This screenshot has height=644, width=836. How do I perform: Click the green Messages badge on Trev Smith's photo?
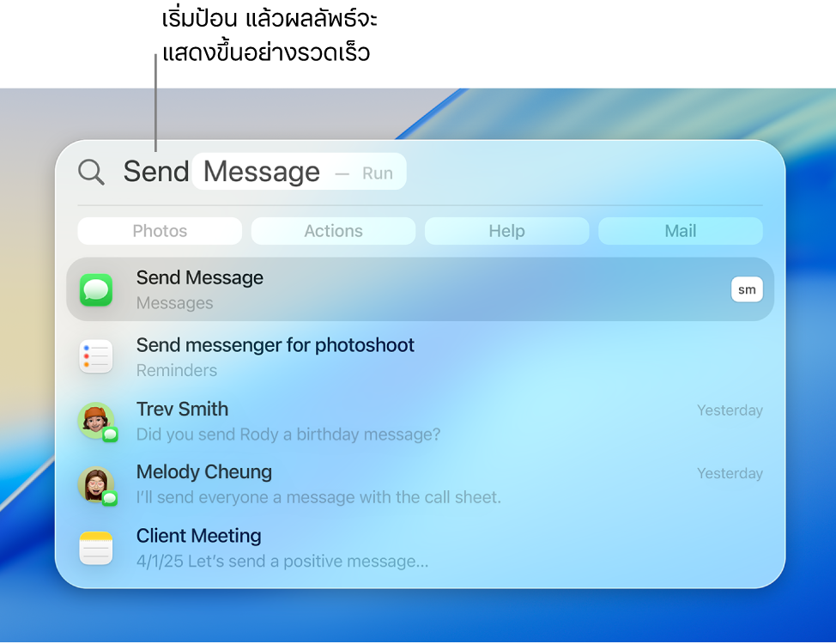pos(108,434)
